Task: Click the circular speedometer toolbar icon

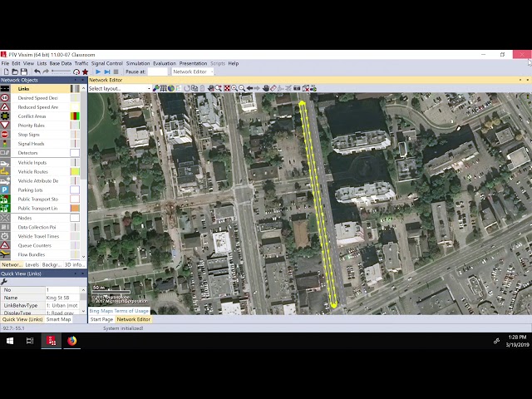Action: (x=76, y=71)
